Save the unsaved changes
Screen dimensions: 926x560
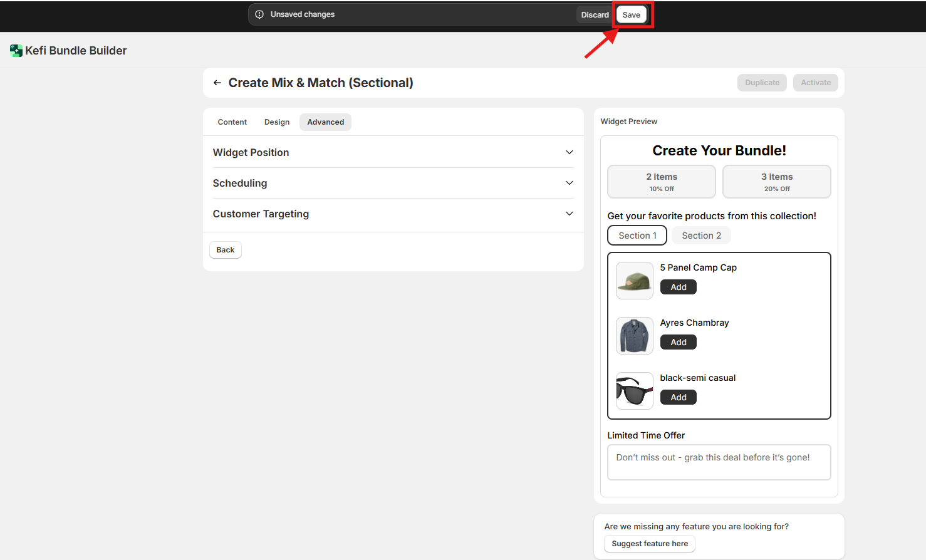point(631,15)
